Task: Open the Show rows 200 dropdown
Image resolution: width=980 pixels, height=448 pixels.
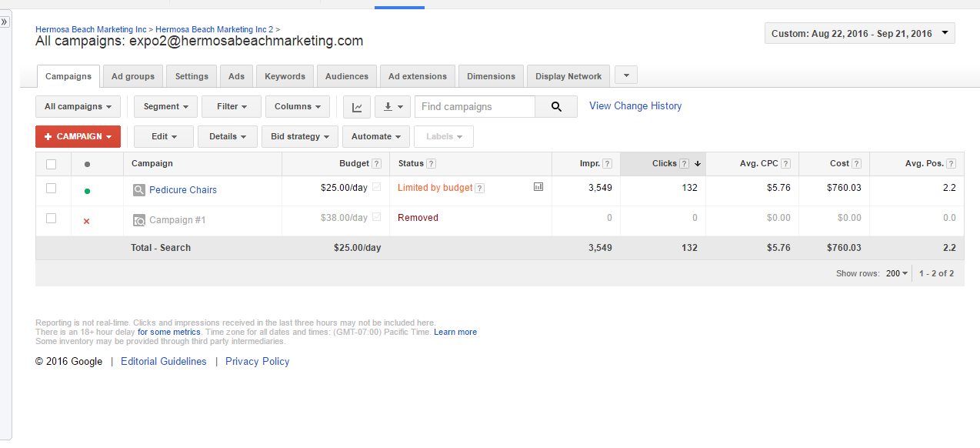Action: (896, 273)
